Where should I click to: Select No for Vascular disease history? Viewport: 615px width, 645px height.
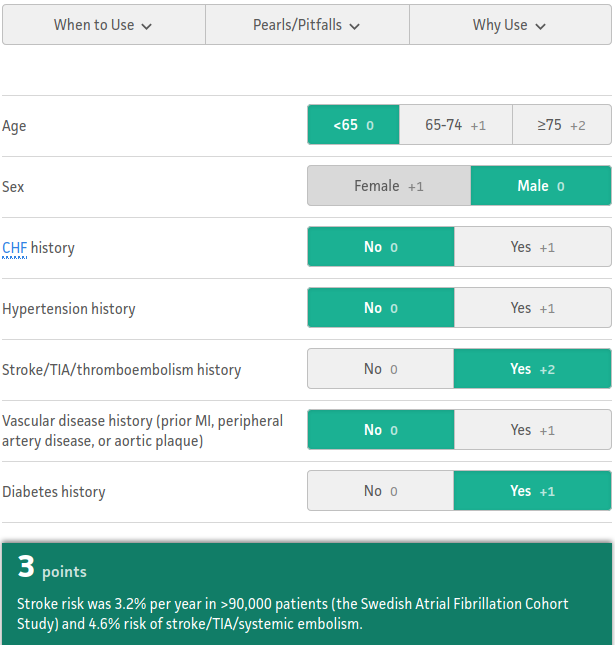click(381, 430)
